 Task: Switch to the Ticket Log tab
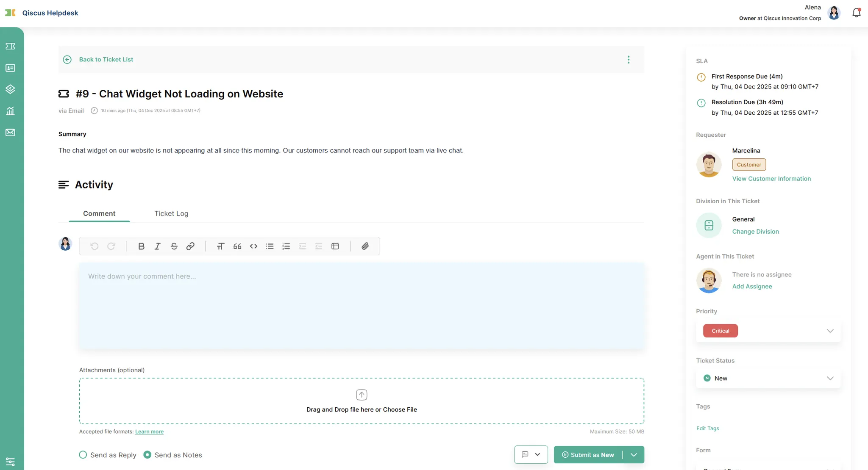click(171, 213)
